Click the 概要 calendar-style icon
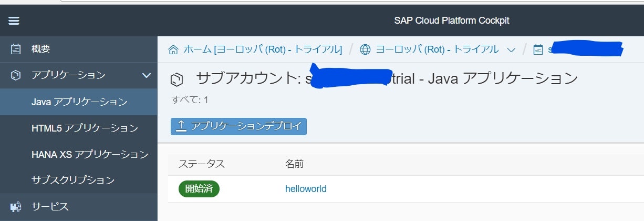Screen dimensions: 644x221 [x=16, y=49]
